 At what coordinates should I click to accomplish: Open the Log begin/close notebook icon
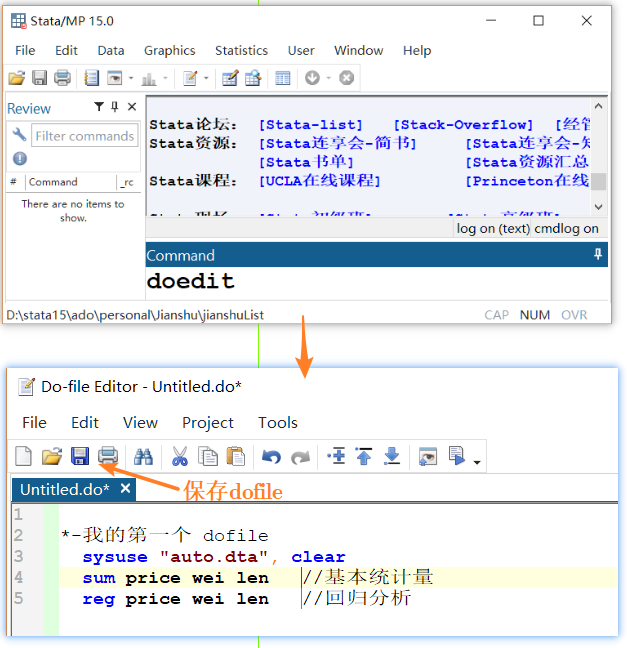tap(91, 78)
